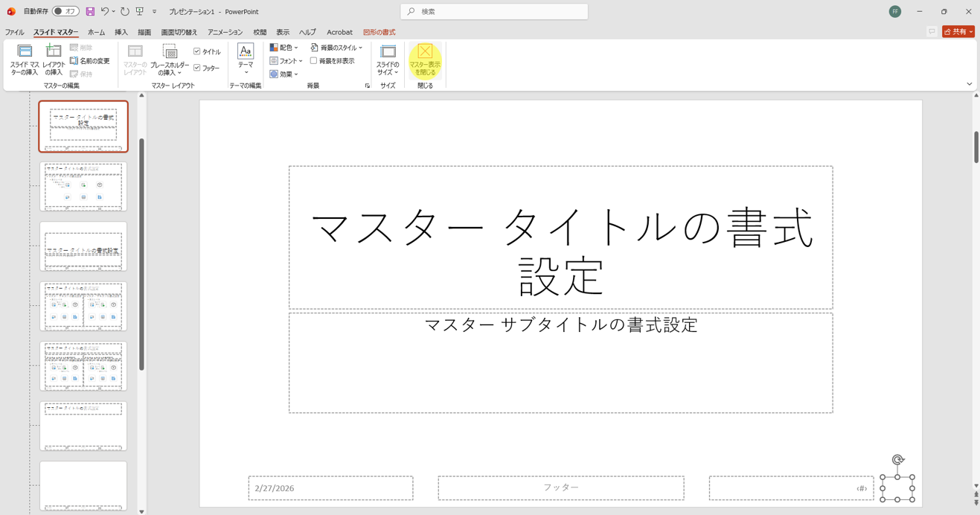Image resolution: width=980 pixels, height=515 pixels.
Task: Click the Rename (名前の変更) button
Action: [90, 61]
